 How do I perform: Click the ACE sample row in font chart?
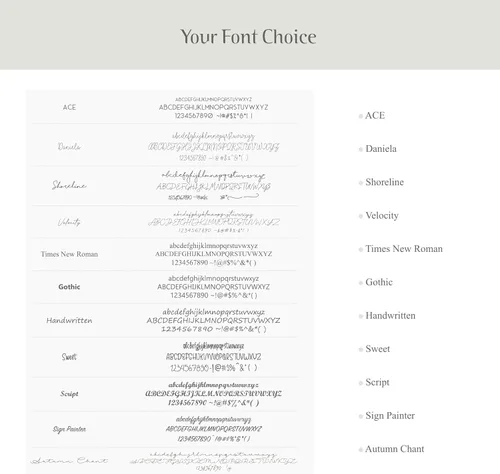click(x=165, y=107)
